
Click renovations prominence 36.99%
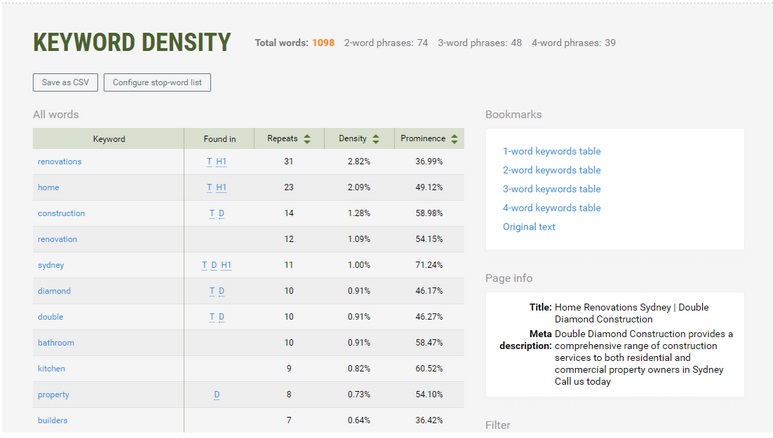click(x=429, y=161)
